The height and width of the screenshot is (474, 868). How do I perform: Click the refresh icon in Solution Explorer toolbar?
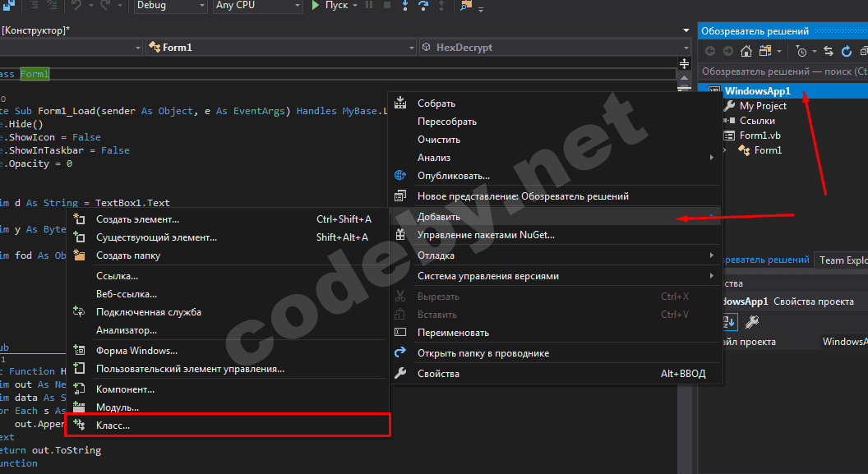(847, 52)
